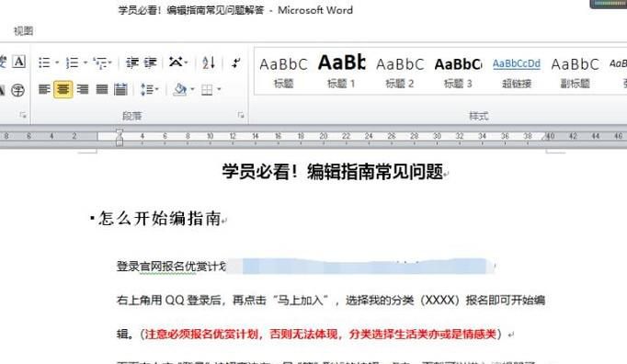Apply the 标题 style
This screenshot has height=364, width=627.
283,73
